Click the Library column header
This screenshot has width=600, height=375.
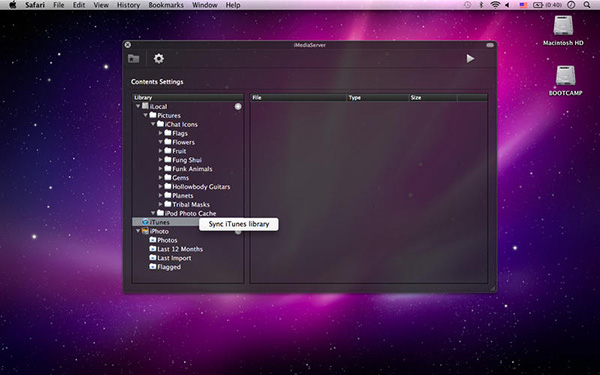[x=188, y=98]
